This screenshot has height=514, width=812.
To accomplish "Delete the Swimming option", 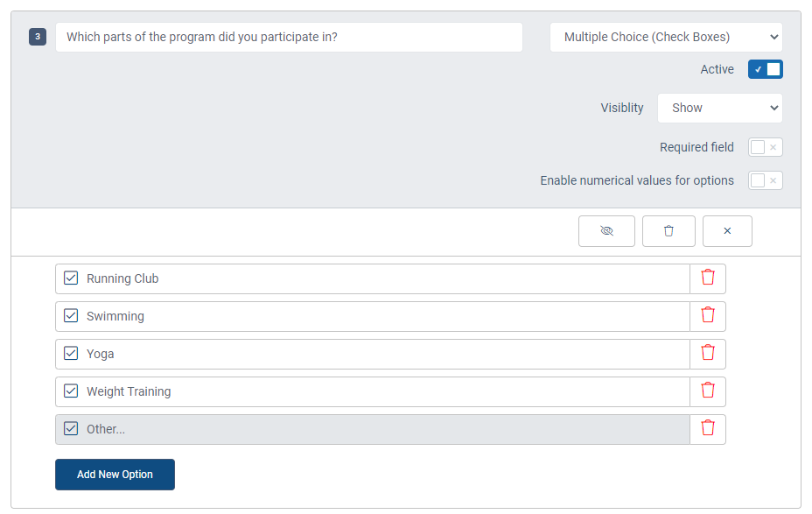I will 708,316.
